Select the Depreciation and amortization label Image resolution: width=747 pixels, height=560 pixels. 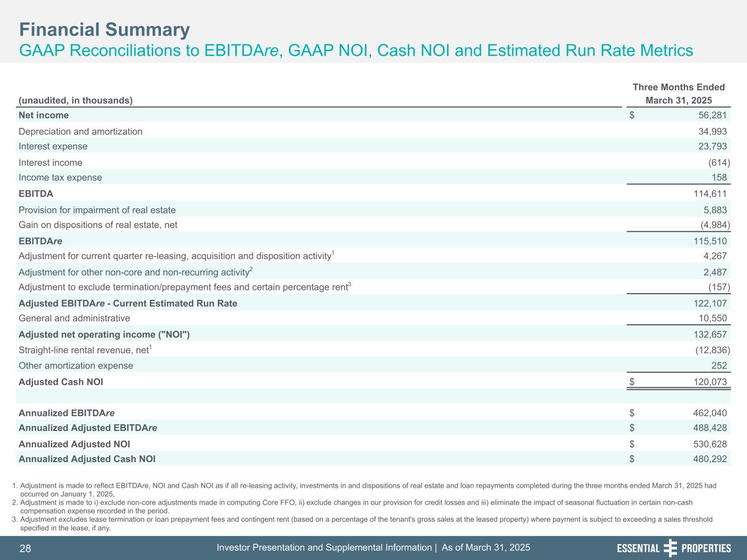[x=80, y=132]
